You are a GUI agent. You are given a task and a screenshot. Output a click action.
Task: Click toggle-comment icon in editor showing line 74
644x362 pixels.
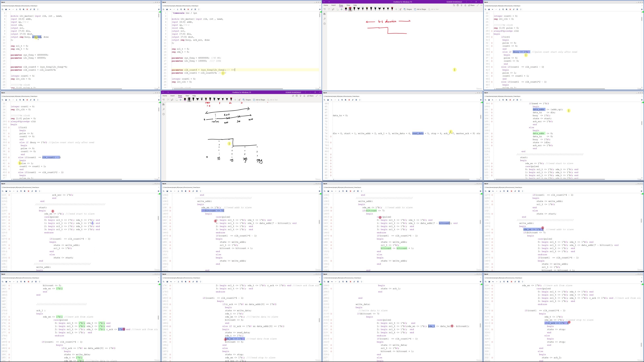pyautogui.click(x=353, y=100)
